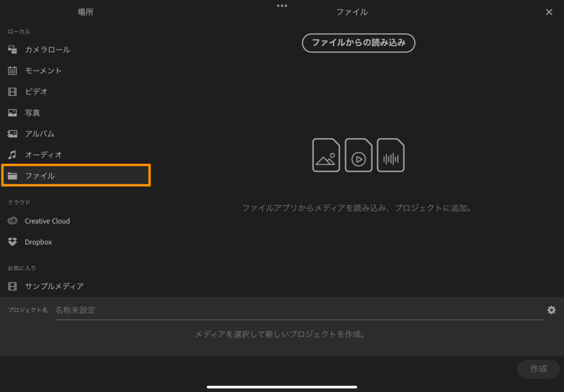The width and height of the screenshot is (564, 392).
Task: Click the Albums icon in sidebar
Action: pos(13,134)
